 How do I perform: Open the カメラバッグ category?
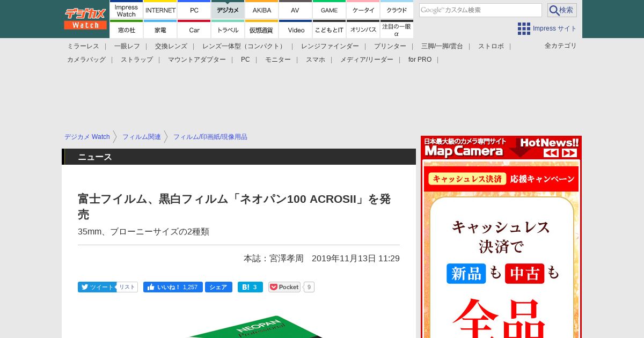(x=86, y=60)
